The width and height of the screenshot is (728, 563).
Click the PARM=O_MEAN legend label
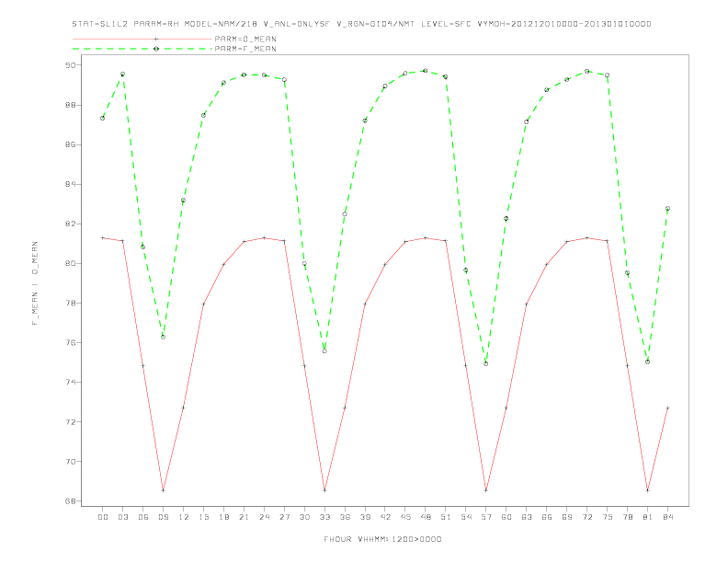pyautogui.click(x=245, y=39)
